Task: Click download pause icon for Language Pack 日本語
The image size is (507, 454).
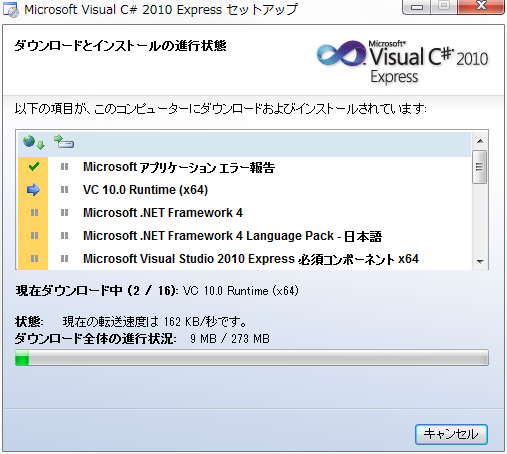Action: tap(34, 236)
